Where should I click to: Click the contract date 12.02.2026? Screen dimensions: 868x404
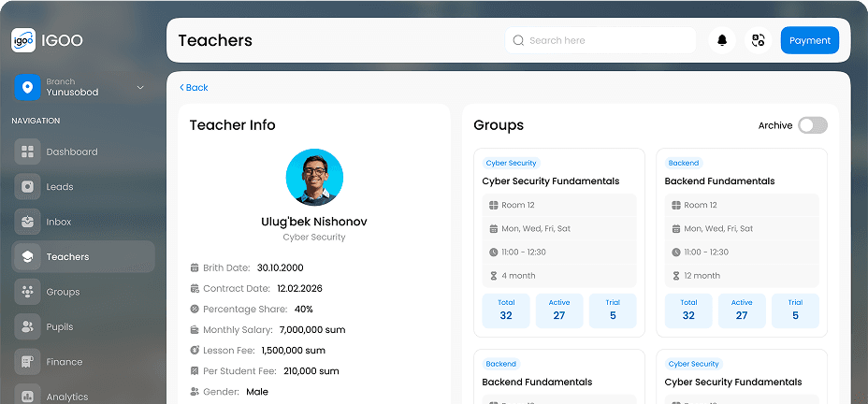[x=299, y=288]
